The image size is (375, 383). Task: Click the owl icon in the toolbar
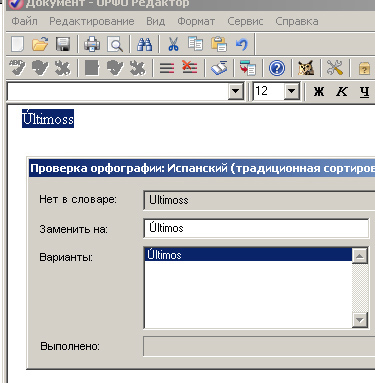point(306,68)
